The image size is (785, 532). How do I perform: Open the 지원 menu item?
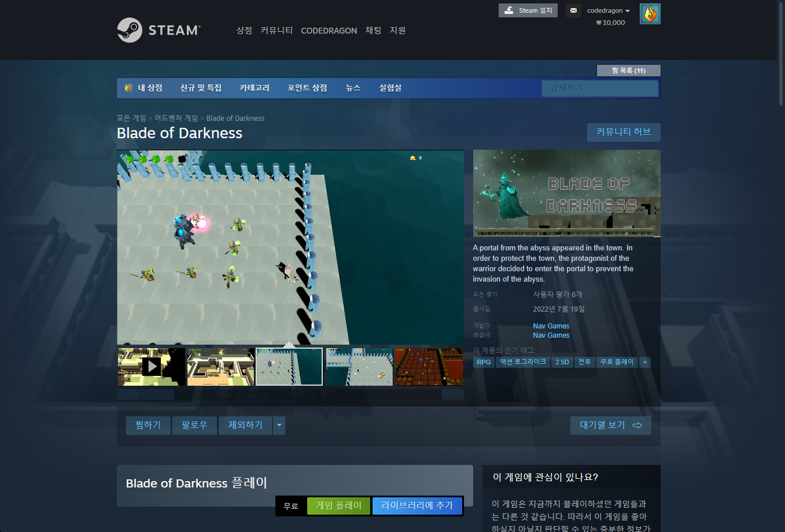tap(397, 30)
